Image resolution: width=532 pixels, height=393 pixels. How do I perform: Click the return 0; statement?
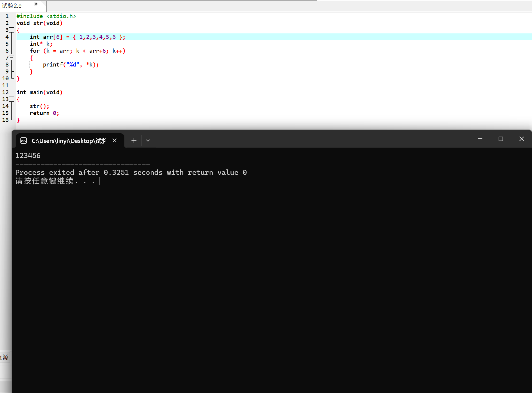point(45,113)
